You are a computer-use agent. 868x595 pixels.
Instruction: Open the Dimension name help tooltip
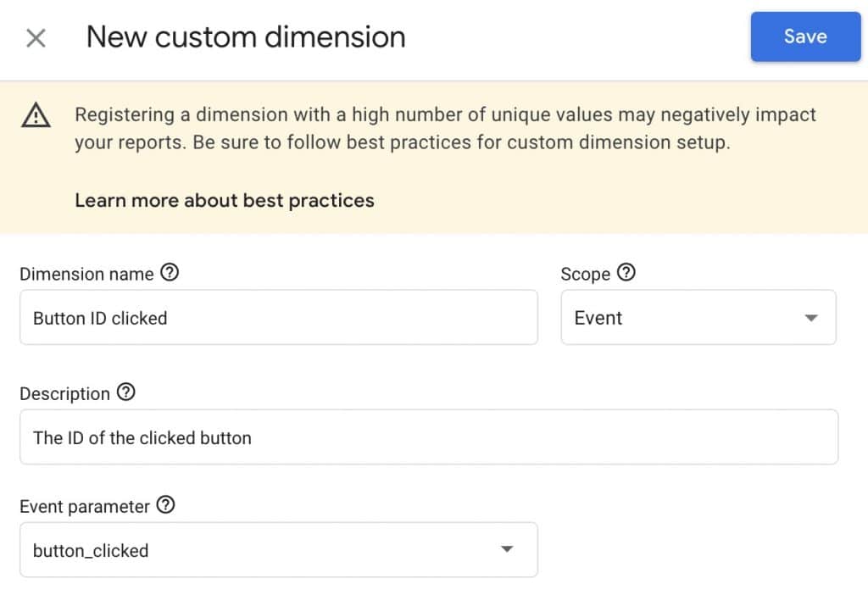[x=169, y=273]
